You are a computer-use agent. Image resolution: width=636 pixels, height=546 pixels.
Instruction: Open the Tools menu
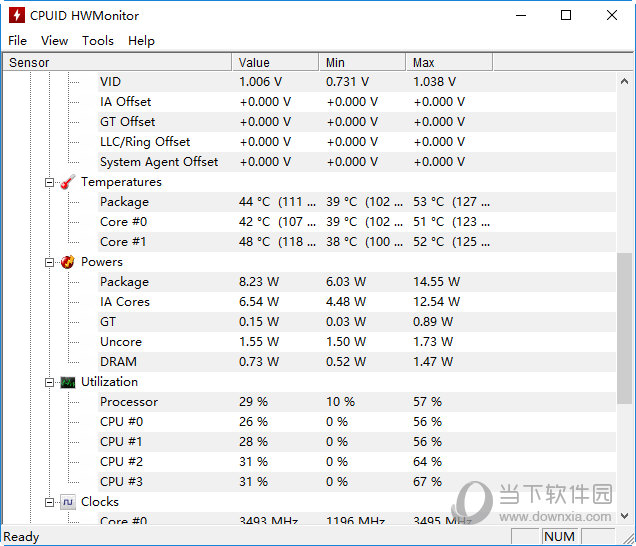point(98,41)
